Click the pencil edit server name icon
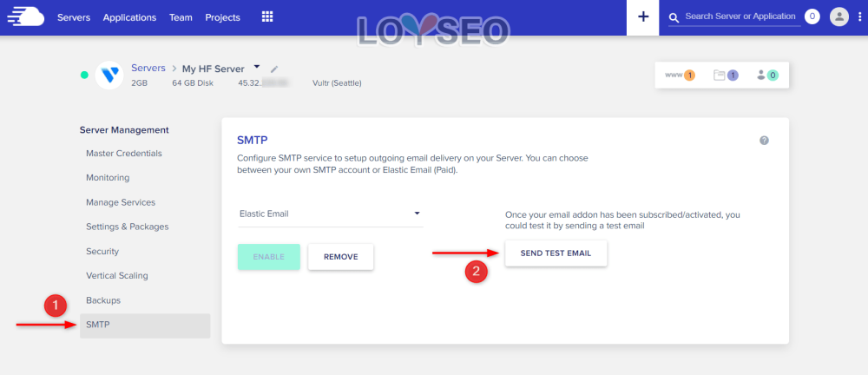The image size is (868, 375). click(x=274, y=69)
